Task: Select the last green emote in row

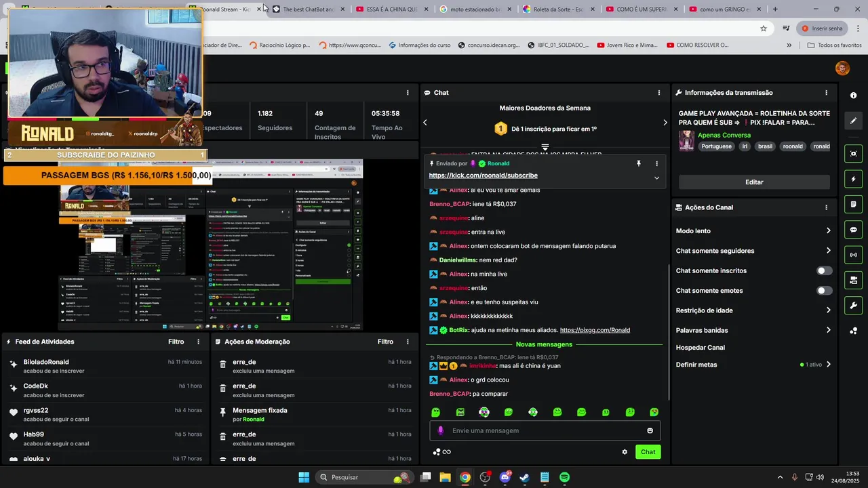Action: [x=654, y=412]
